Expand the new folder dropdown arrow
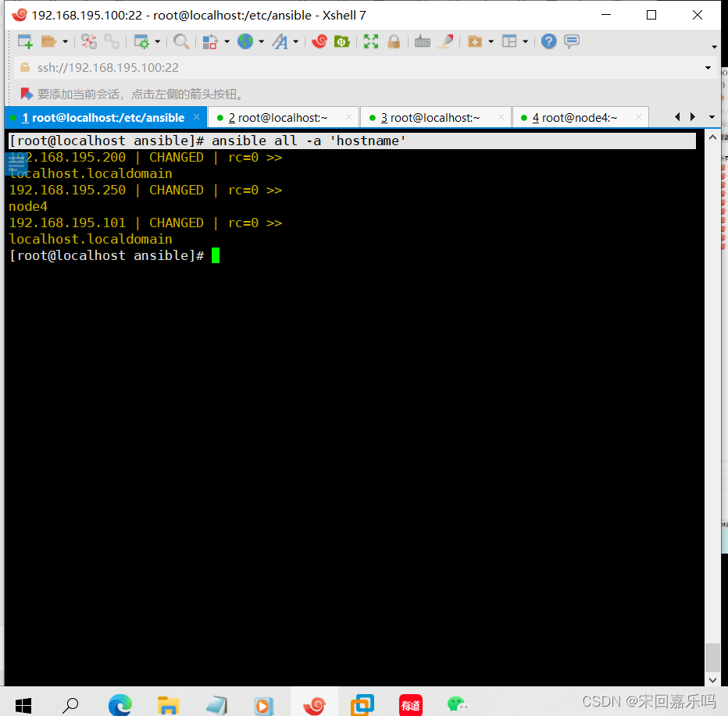The height and width of the screenshot is (716, 728). (491, 41)
